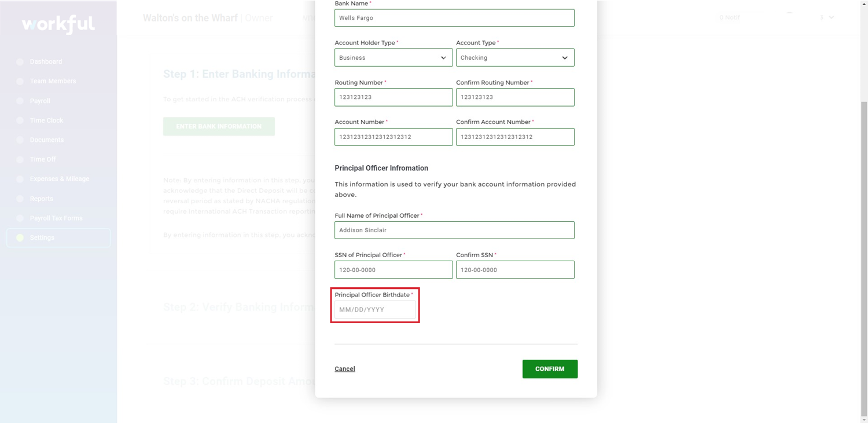The width and height of the screenshot is (868, 424).
Task: Open Time Off in the sidebar
Action: 43,159
